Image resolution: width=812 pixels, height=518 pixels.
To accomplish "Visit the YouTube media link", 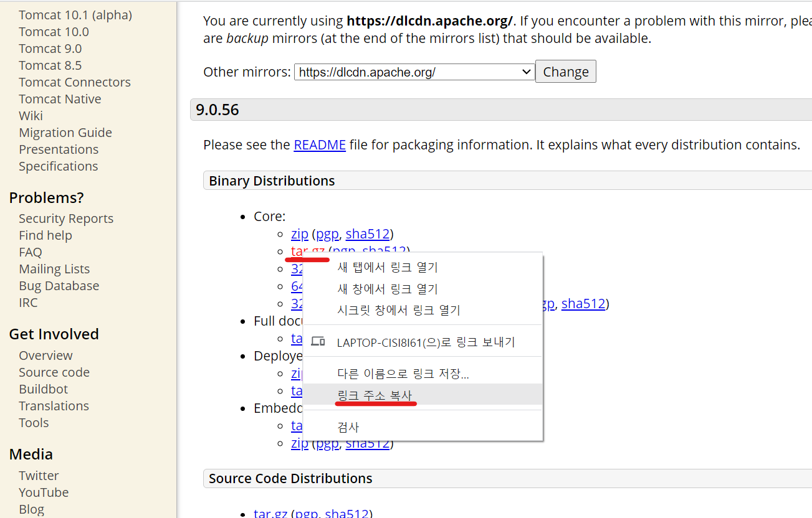I will point(44,492).
